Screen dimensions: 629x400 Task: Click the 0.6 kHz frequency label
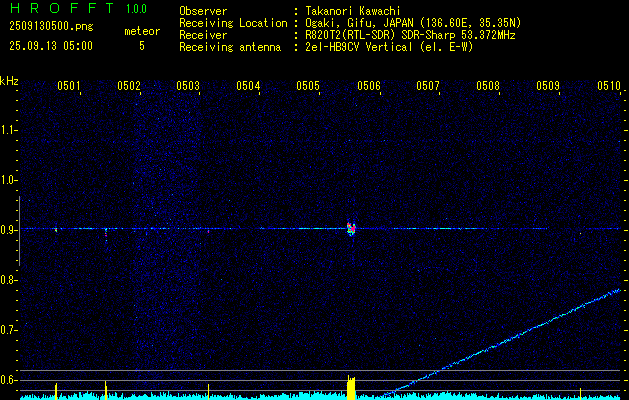8,380
